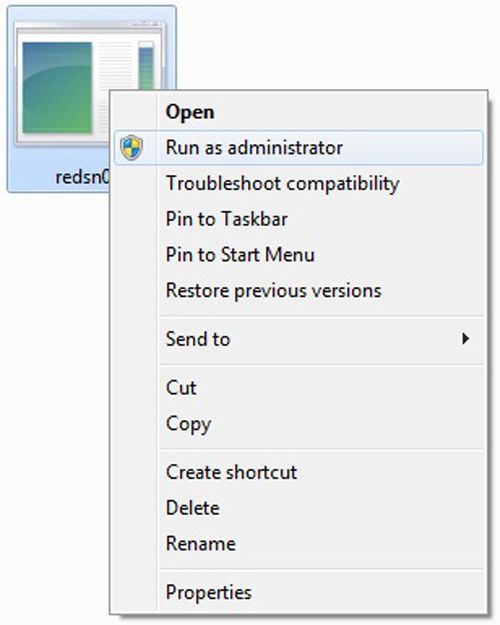This screenshot has width=500, height=625.
Task: Select Run as administrator entry
Action: pos(298,147)
